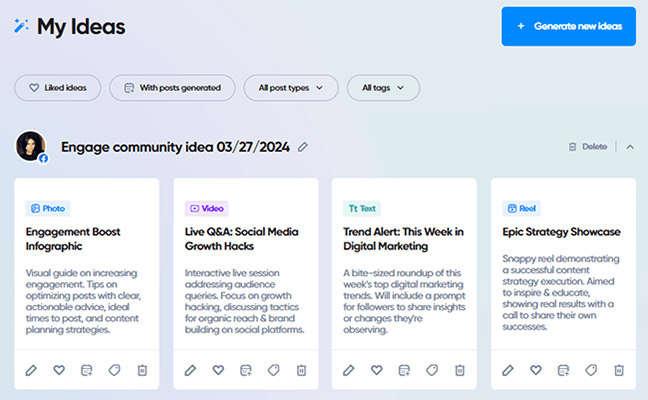Open the All post types dropdown
648x400 pixels.
click(x=291, y=88)
